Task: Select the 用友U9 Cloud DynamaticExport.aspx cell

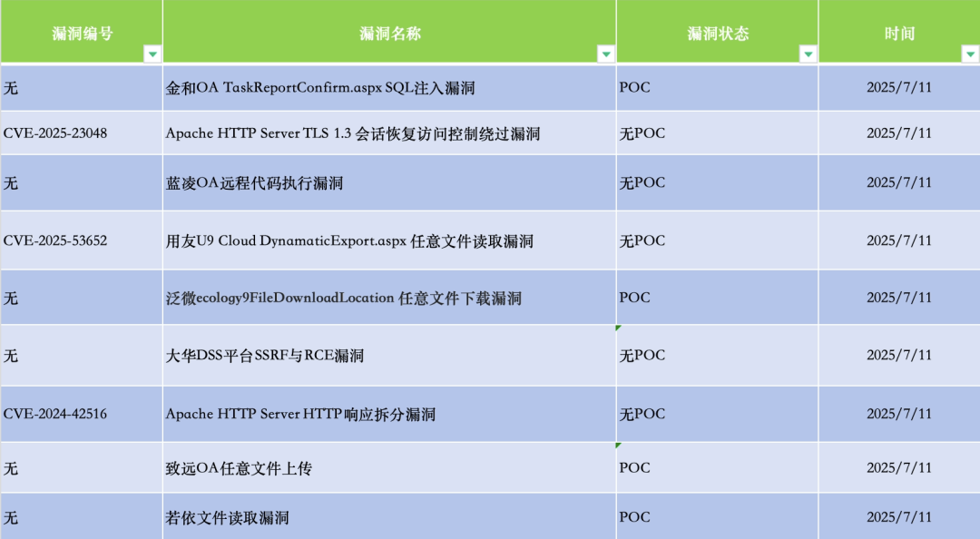Action: [x=389, y=240]
